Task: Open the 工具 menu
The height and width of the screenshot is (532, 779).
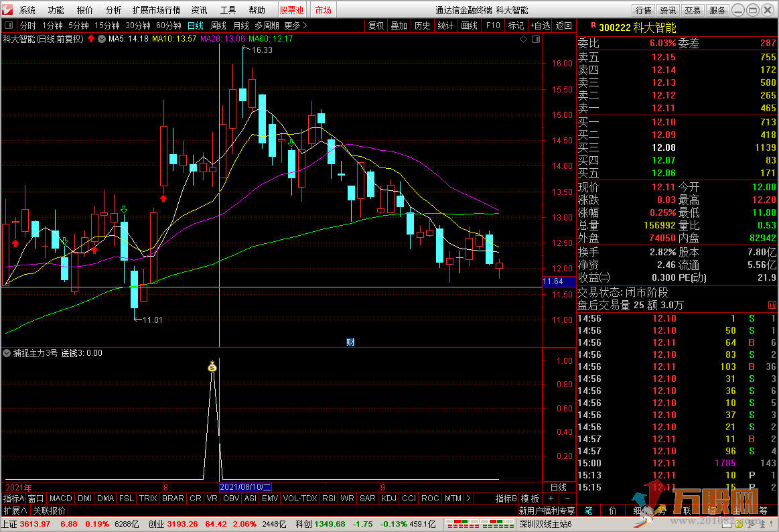Action: (228, 10)
